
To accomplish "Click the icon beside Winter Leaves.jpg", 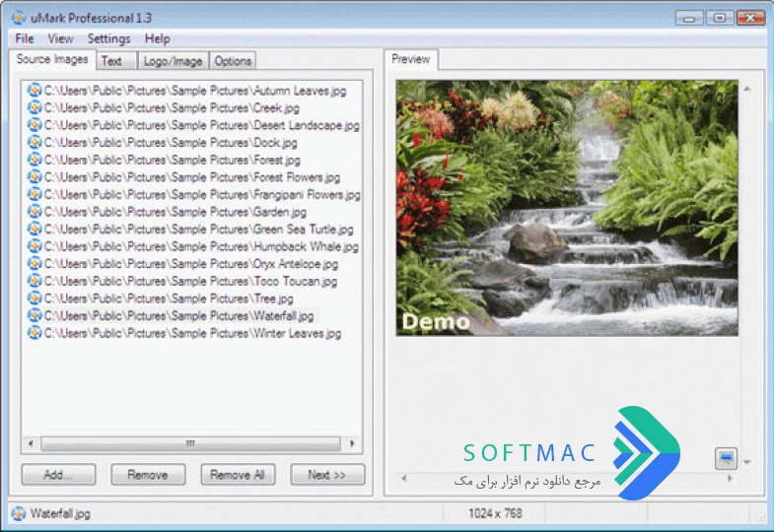I will (35, 333).
